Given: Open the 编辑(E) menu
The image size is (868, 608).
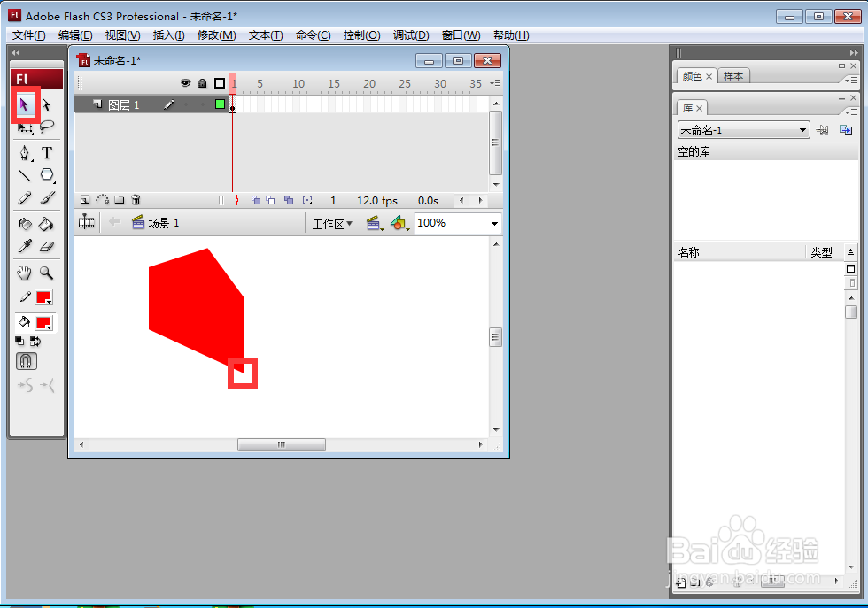Looking at the screenshot, I should (75, 35).
